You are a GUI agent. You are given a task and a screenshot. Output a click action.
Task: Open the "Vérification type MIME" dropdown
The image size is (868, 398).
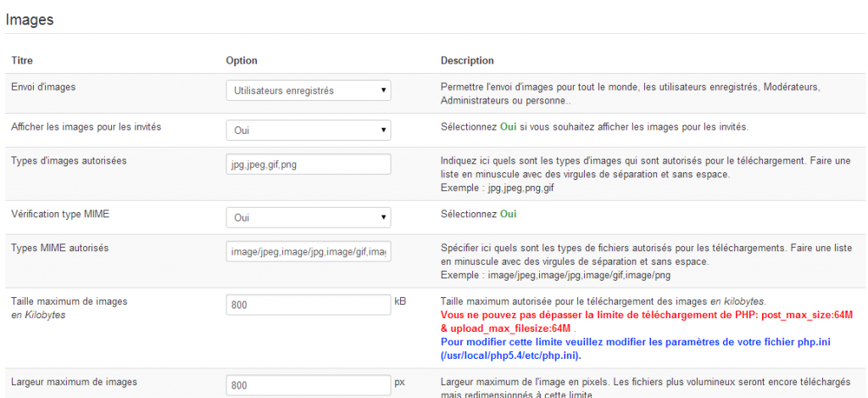(308, 218)
